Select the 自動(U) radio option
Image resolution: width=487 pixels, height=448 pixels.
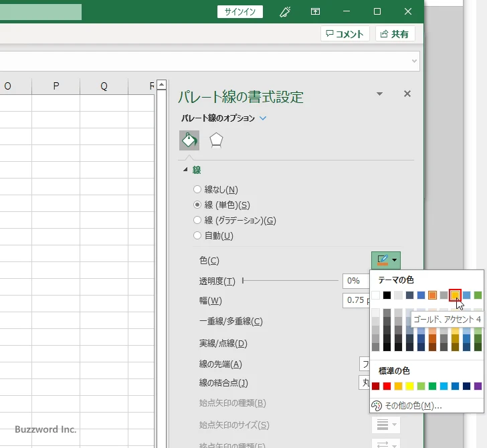coord(197,235)
